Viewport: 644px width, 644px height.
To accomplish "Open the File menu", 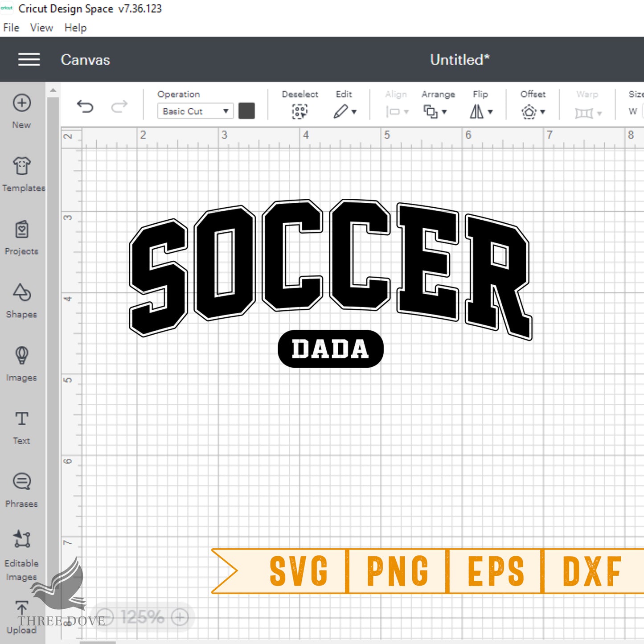I will point(11,28).
